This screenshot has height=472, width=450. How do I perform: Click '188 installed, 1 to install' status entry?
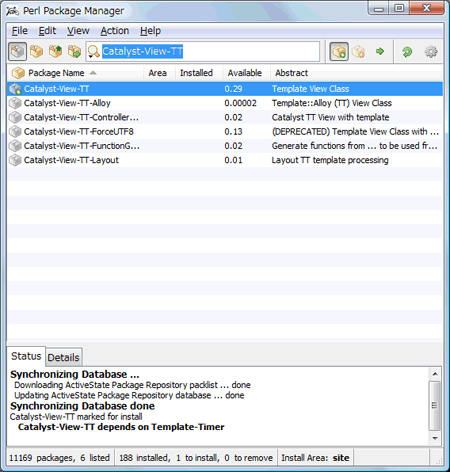point(196,458)
